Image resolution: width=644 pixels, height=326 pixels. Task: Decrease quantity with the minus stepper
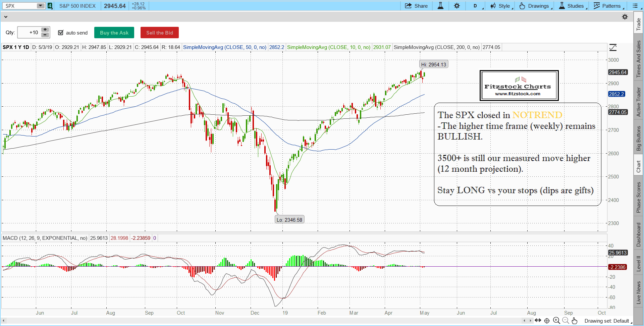pyautogui.click(x=45, y=35)
